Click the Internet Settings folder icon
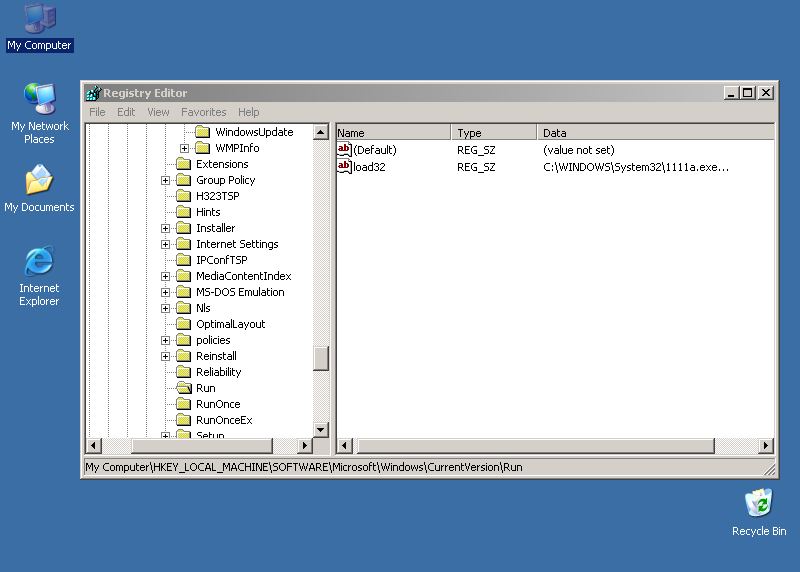This screenshot has height=572, width=800. coord(184,244)
